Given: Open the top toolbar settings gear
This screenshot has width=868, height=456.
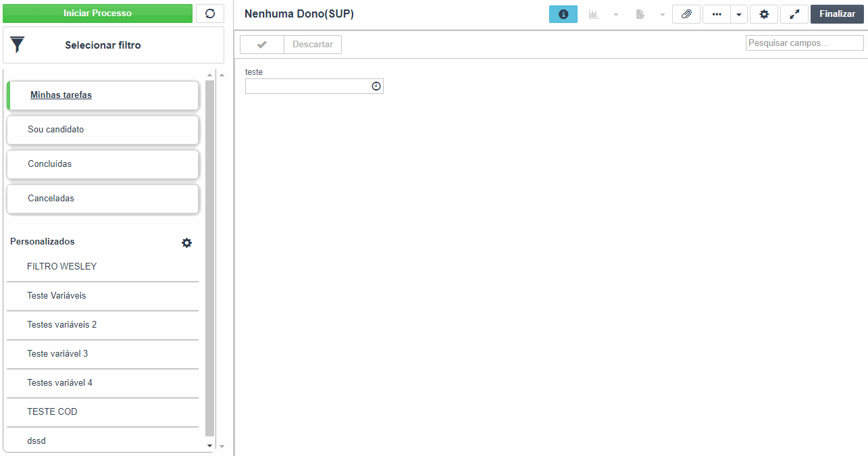Looking at the screenshot, I should [764, 14].
